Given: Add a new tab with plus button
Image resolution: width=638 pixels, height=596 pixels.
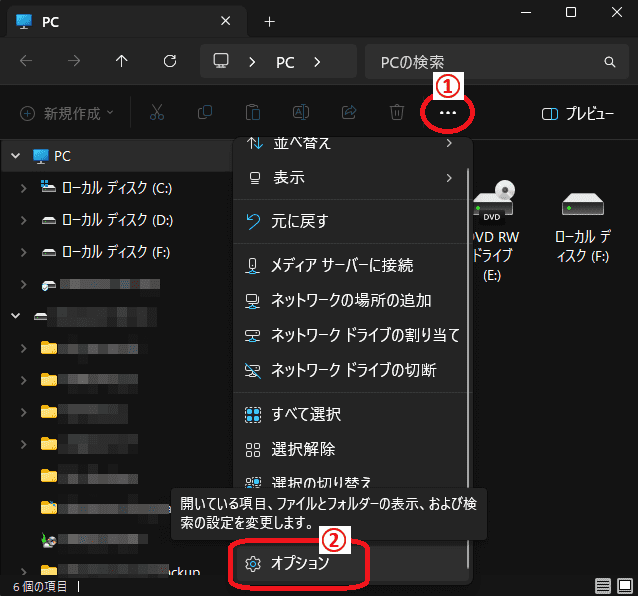Looking at the screenshot, I should pyautogui.click(x=269, y=21).
